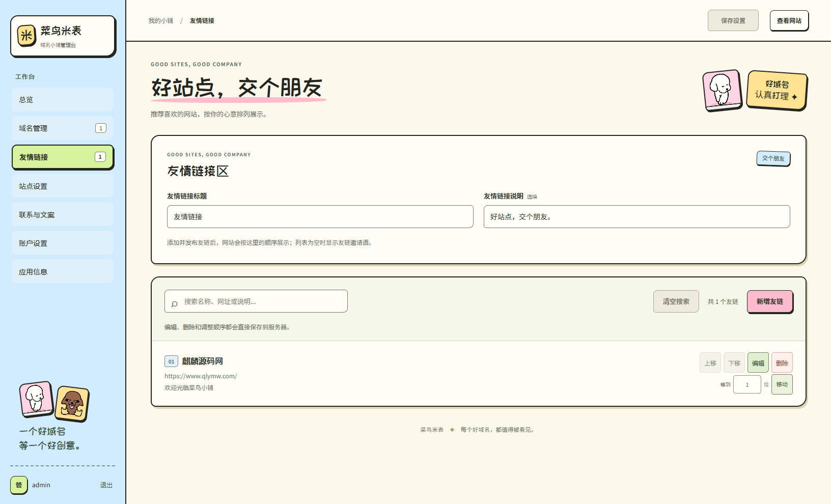The height and width of the screenshot is (504, 831).
Task: Click 我的小铺 breadcrumb link
Action: 161,21
